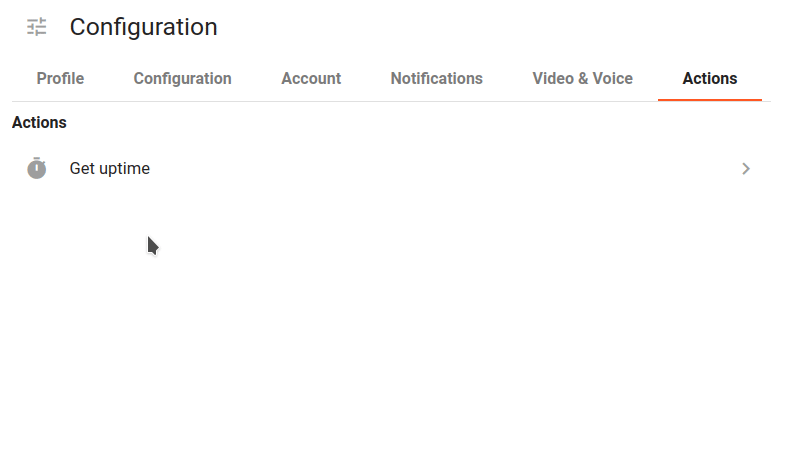Click the right chevron on Get uptime row
This screenshot has width=800, height=450.
tap(745, 168)
